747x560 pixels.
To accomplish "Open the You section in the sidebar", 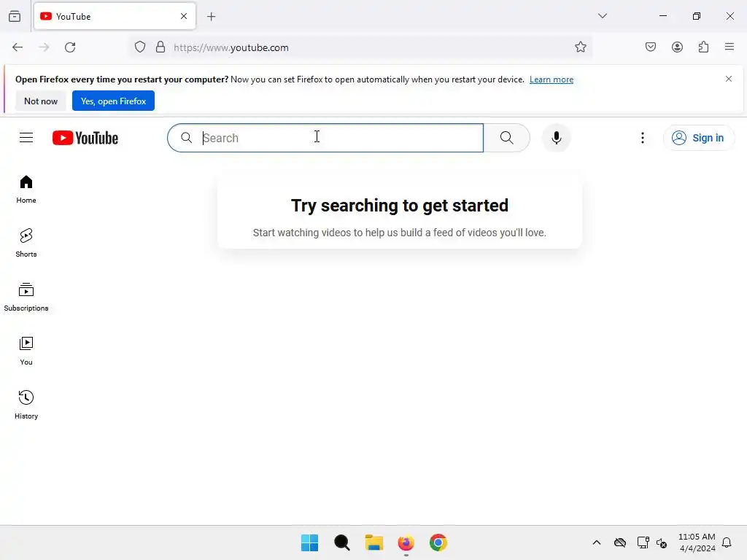I will coord(26,351).
